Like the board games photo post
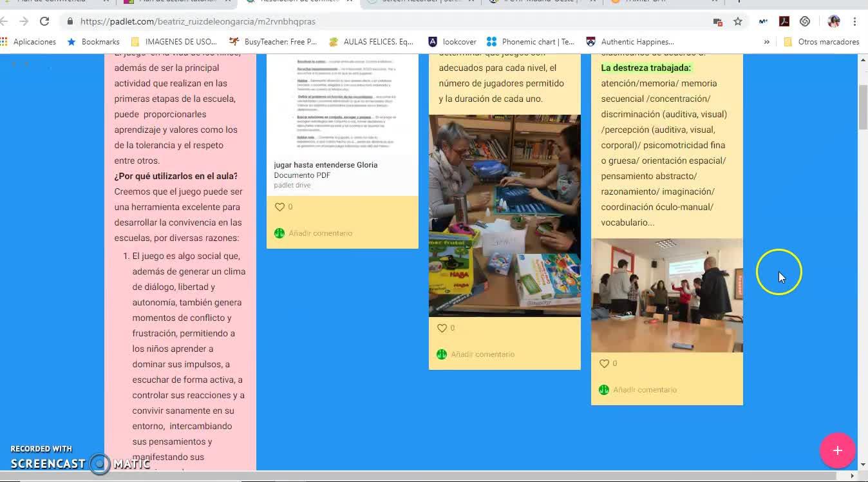The image size is (868, 482). [x=442, y=328]
